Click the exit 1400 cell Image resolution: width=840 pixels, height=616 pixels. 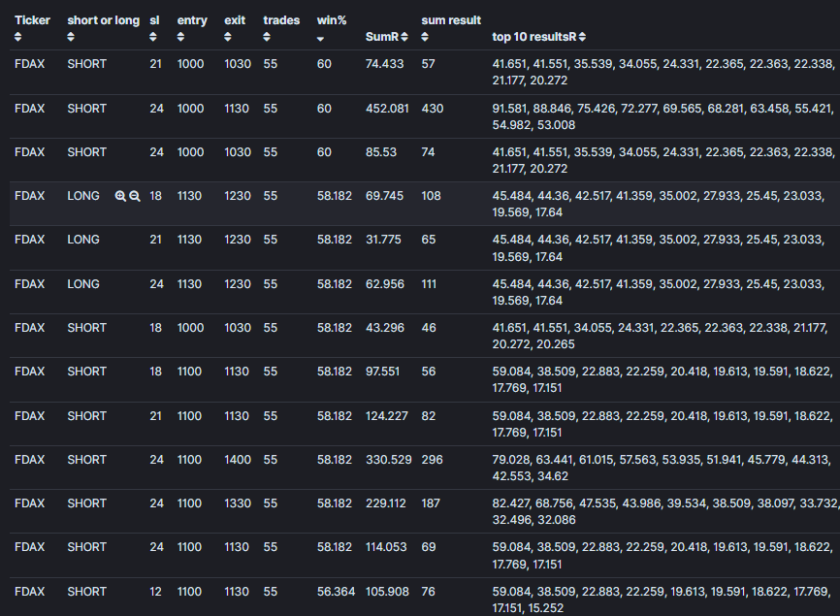pos(238,460)
